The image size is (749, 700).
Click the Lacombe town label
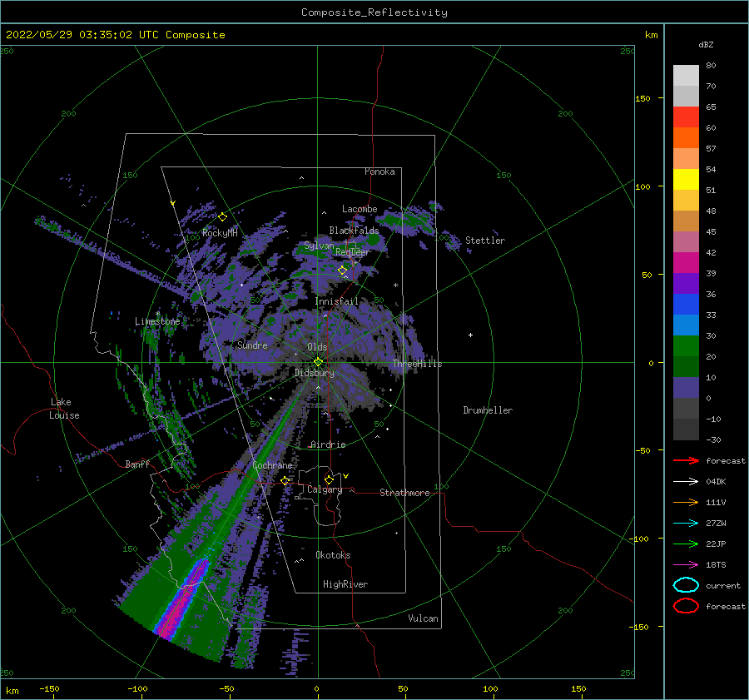360,209
